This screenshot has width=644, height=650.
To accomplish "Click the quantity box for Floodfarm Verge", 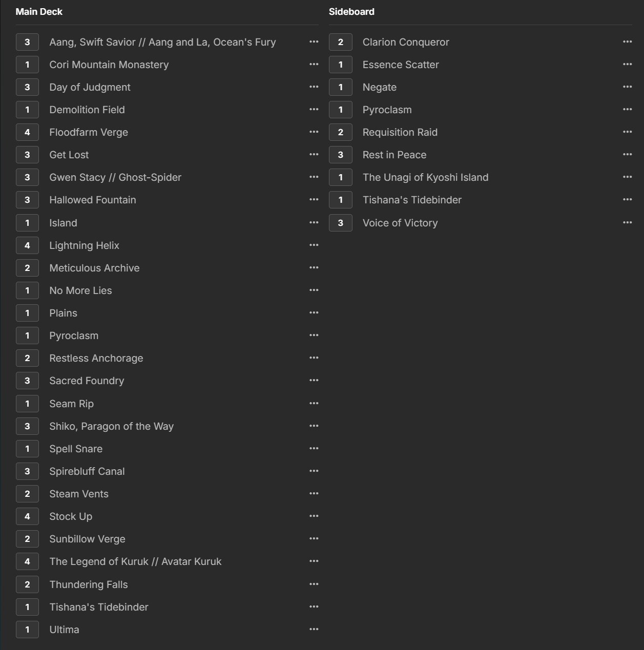I will [27, 132].
